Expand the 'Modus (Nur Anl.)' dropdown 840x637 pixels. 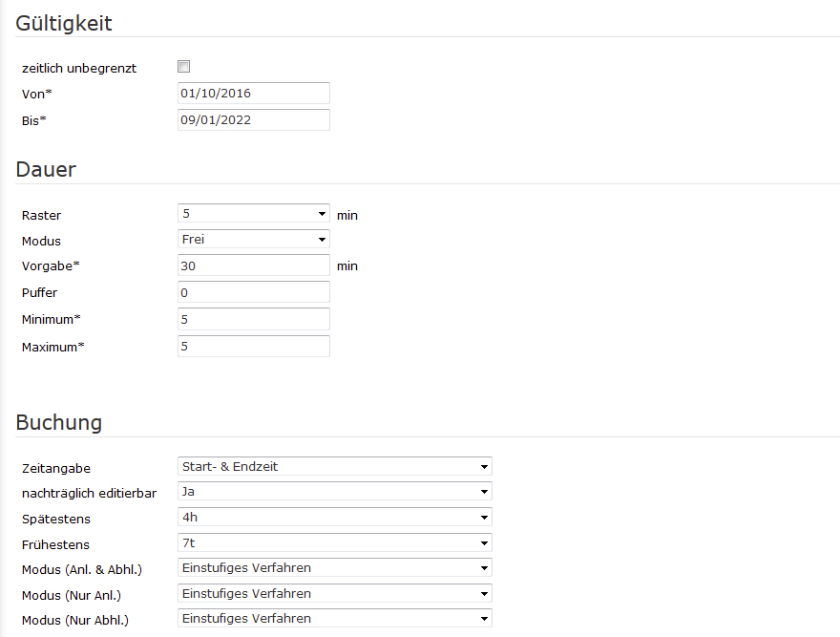tap(335, 594)
